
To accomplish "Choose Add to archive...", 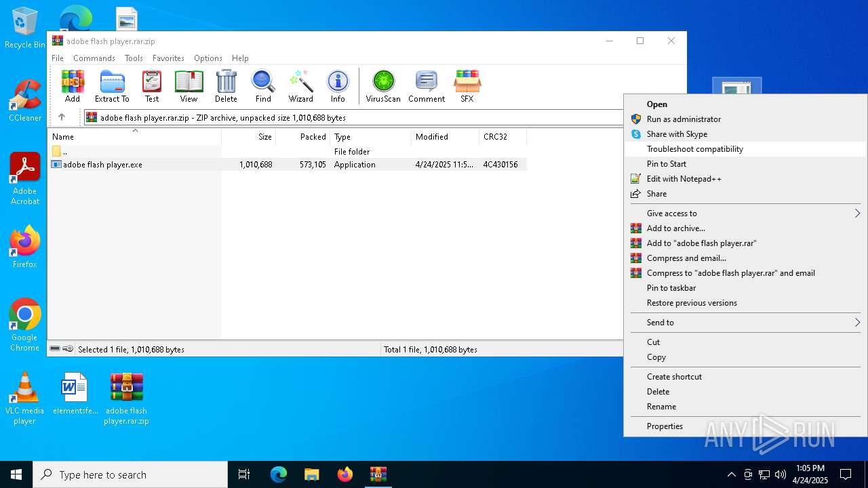I will [745, 228].
